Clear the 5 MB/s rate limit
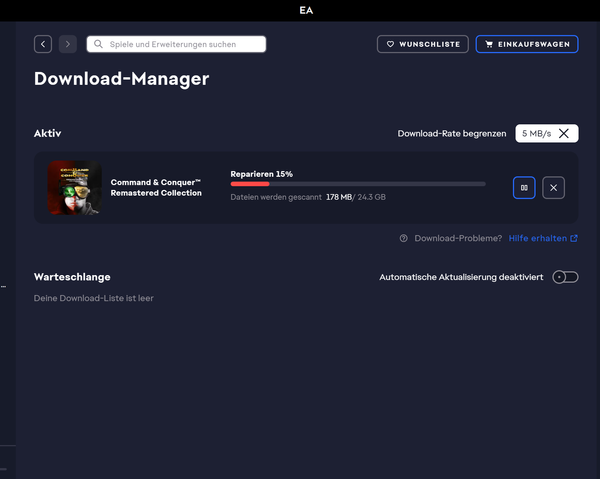The width and height of the screenshot is (600, 479). coord(564,133)
